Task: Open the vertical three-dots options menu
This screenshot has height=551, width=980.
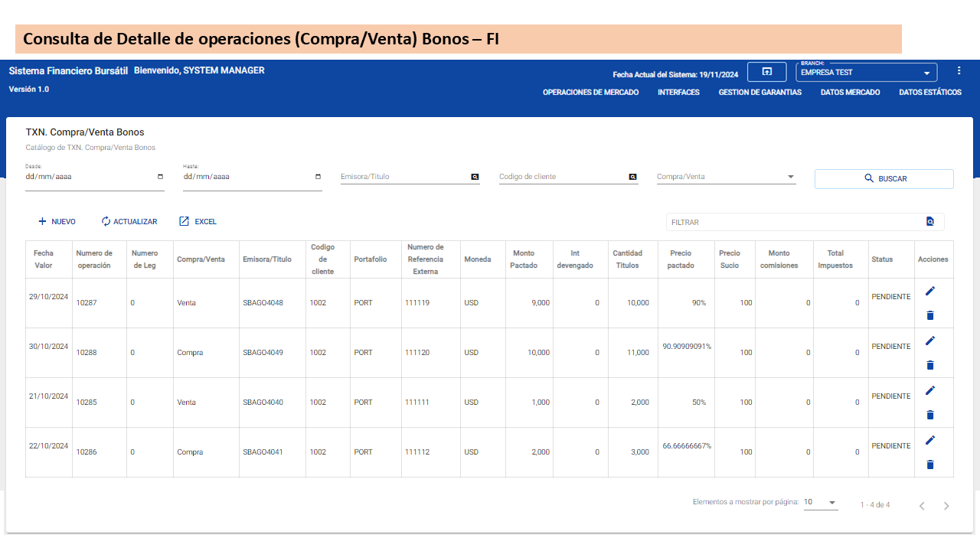Action: 959,70
